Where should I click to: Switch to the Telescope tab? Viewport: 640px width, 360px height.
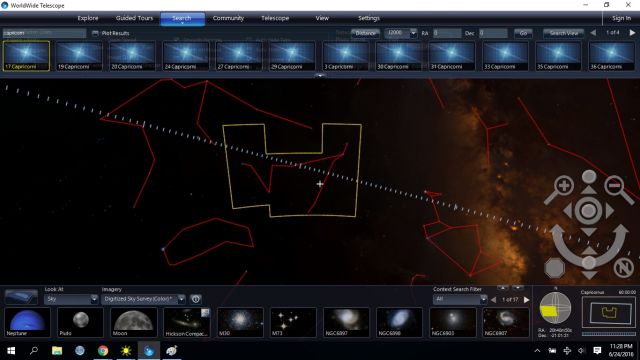coord(275,18)
